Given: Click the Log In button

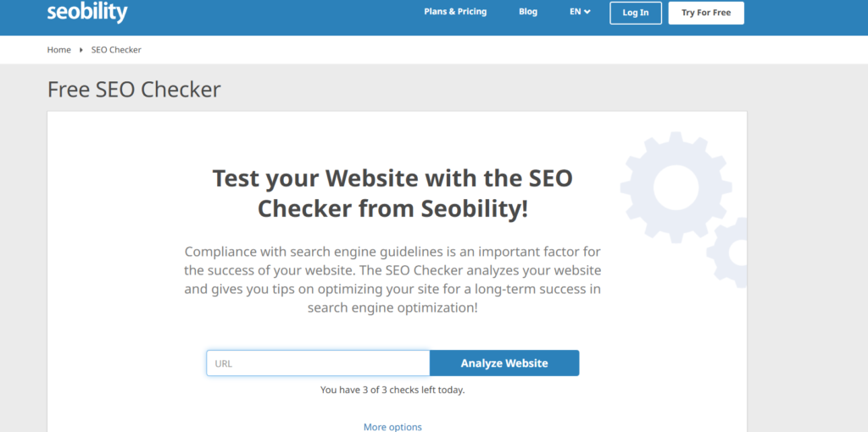Looking at the screenshot, I should tap(636, 13).
